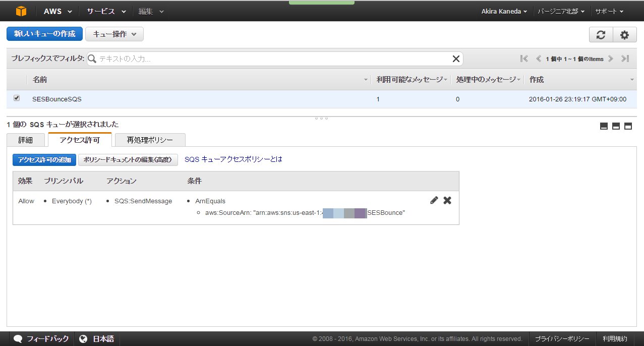Click ポリシードキュメントの編集(高度) button
Screen dimensions: 644x346
(128, 160)
